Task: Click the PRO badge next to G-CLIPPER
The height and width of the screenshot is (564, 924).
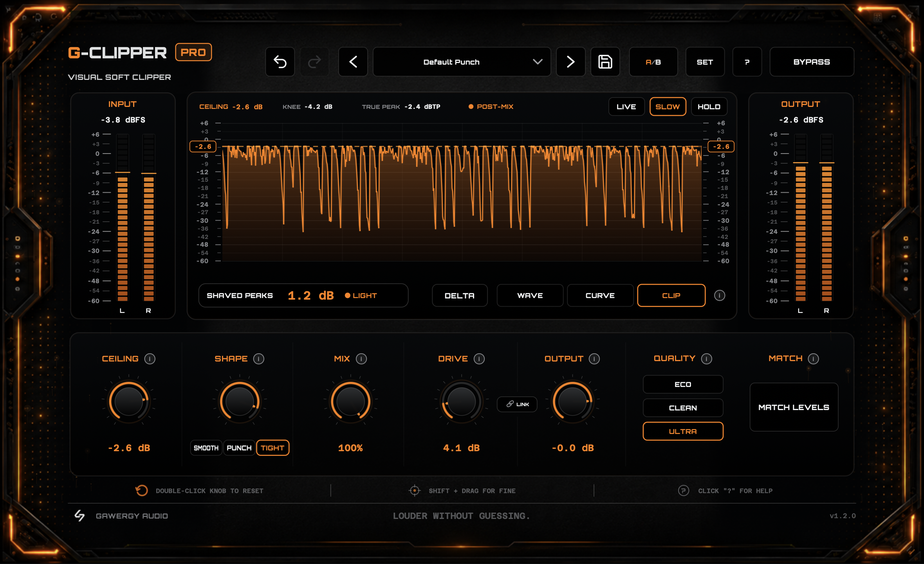Action: 193,52
